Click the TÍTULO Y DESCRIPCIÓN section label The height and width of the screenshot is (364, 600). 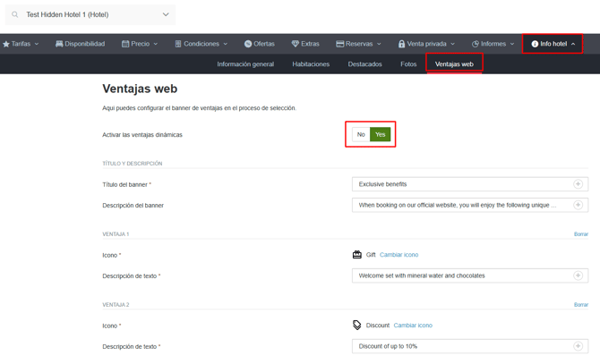133,164
